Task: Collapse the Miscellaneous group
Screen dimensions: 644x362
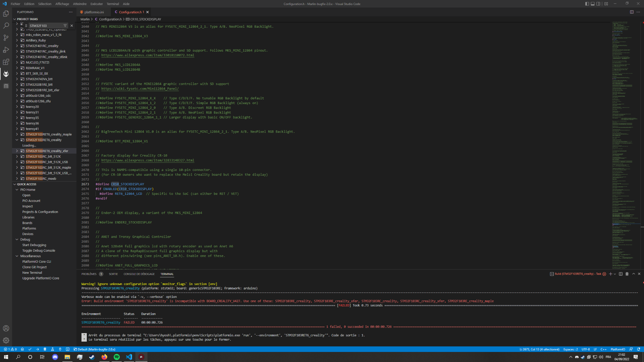Action: coord(17,256)
